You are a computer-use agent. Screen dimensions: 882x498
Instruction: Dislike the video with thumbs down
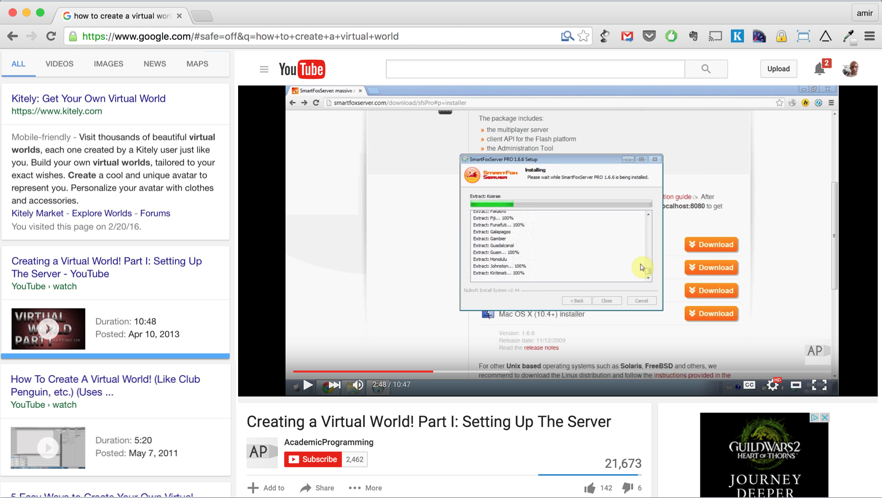pyautogui.click(x=627, y=488)
